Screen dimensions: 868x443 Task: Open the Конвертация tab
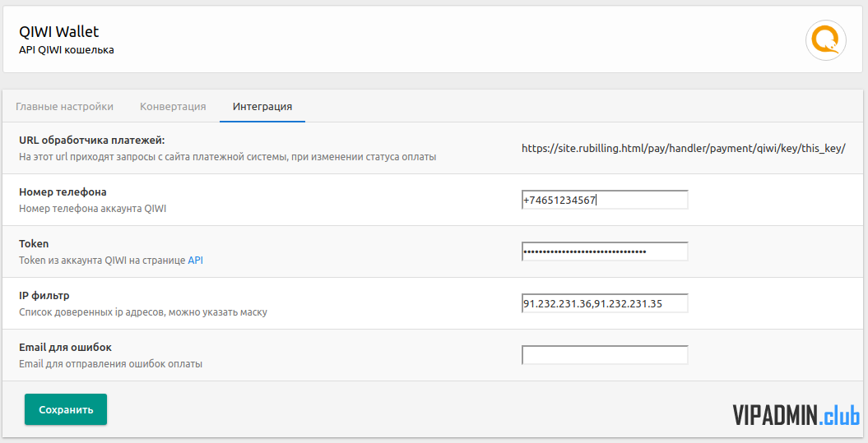[173, 106]
